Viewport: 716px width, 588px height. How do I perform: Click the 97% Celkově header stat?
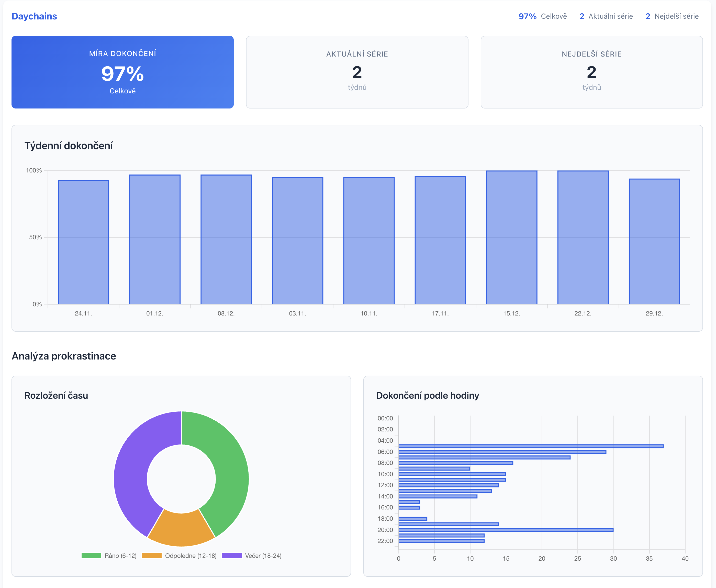point(542,16)
